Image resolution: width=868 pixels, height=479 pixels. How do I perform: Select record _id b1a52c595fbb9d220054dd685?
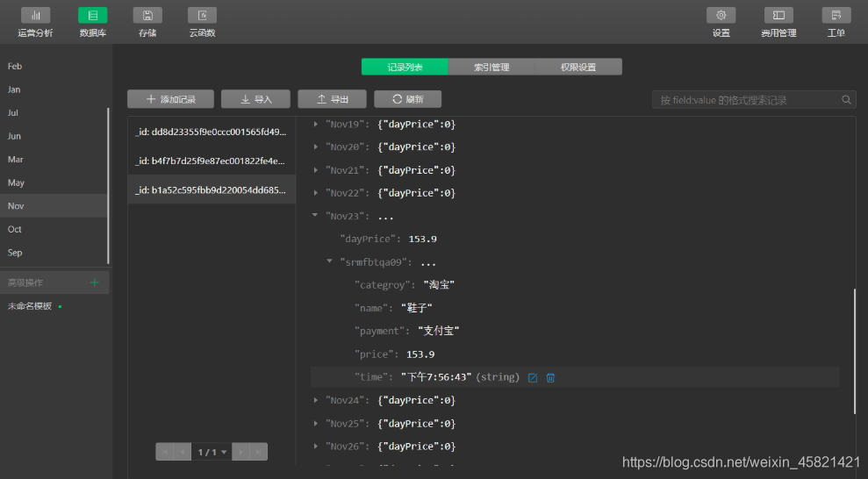click(212, 189)
